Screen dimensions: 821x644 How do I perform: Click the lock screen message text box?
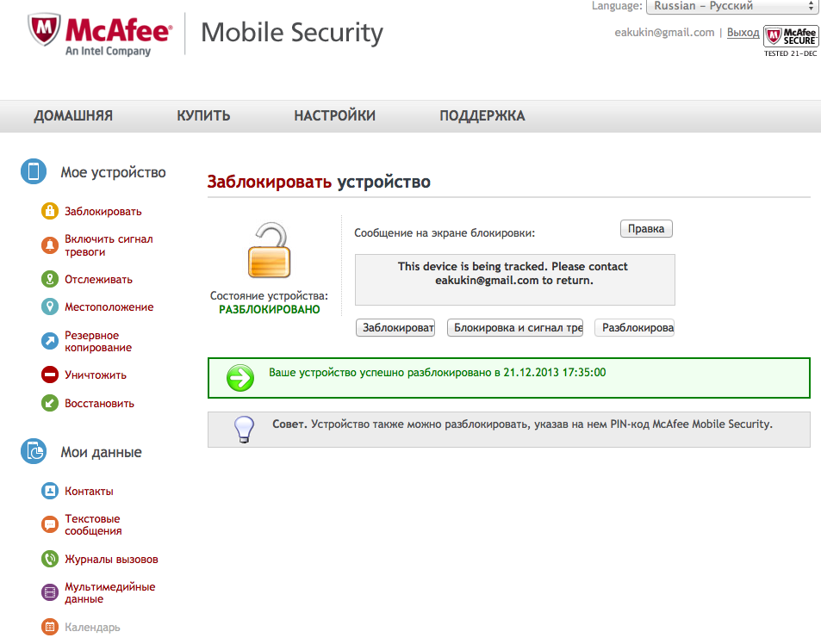pos(514,280)
